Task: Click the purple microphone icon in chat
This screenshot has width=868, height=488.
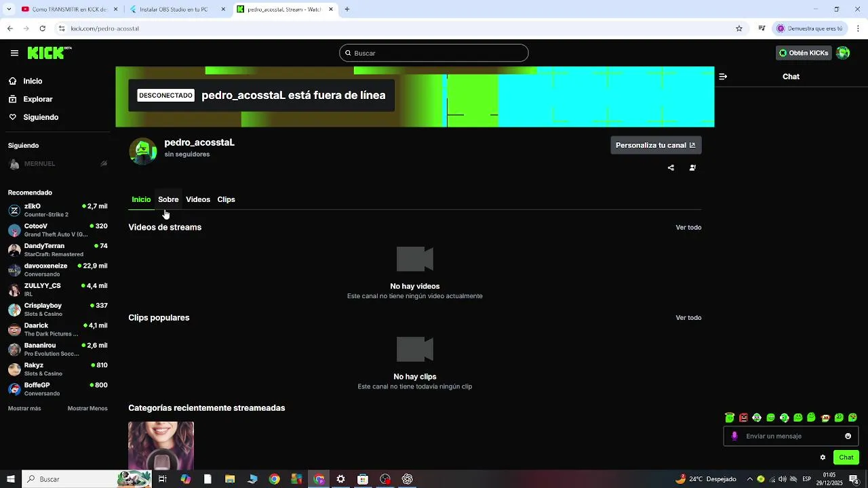Action: (734, 436)
